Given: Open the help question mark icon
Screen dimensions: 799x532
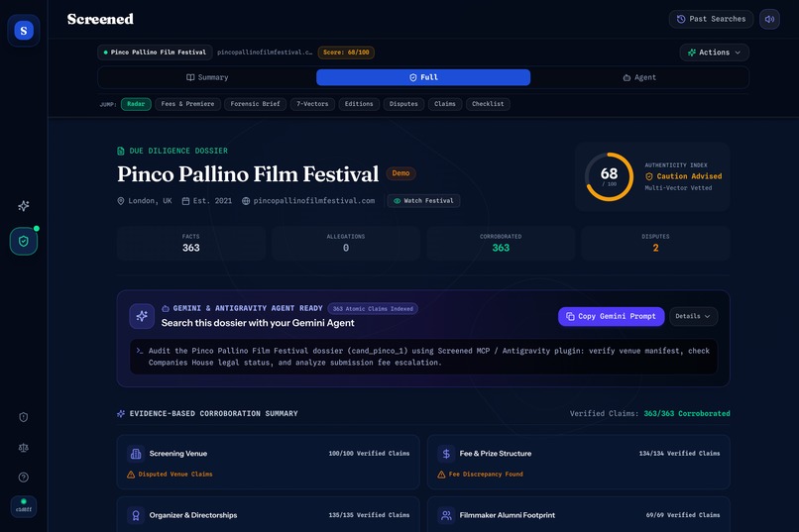Looking at the screenshot, I should click(24, 478).
